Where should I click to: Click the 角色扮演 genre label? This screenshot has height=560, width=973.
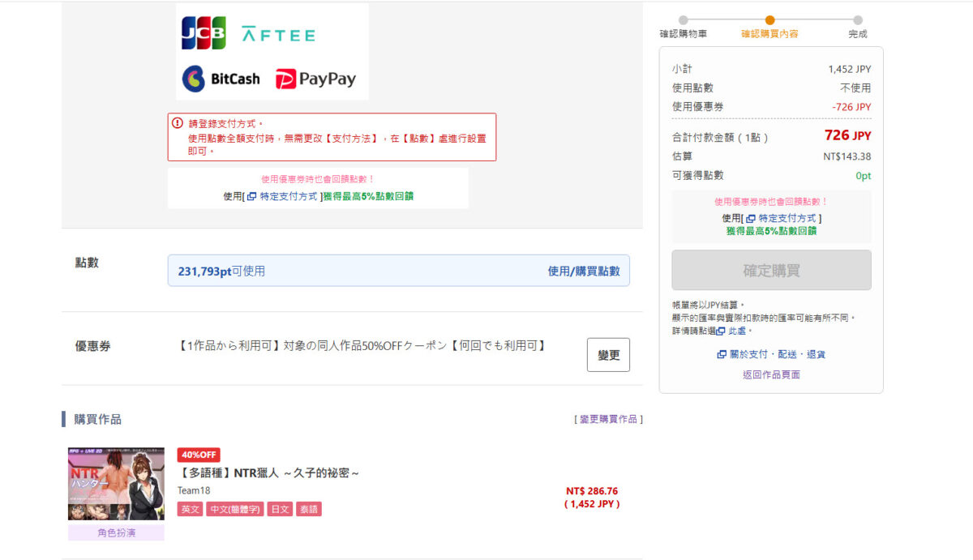(116, 532)
